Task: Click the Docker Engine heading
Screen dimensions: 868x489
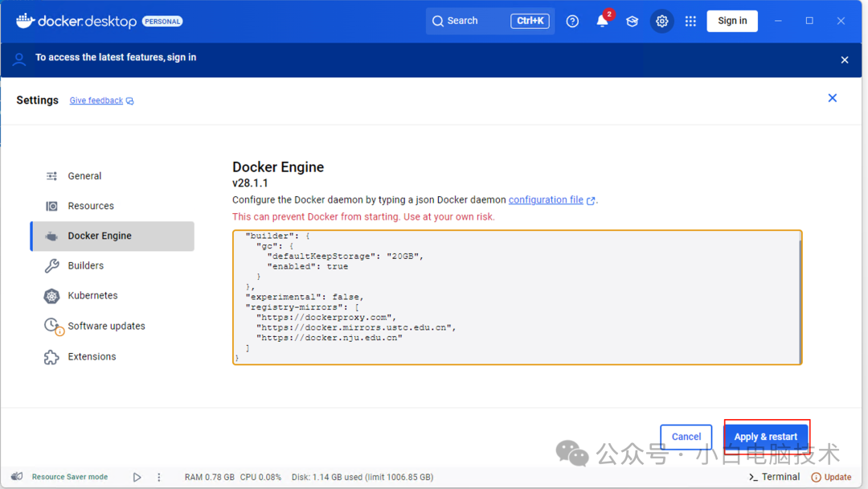Action: 278,167
